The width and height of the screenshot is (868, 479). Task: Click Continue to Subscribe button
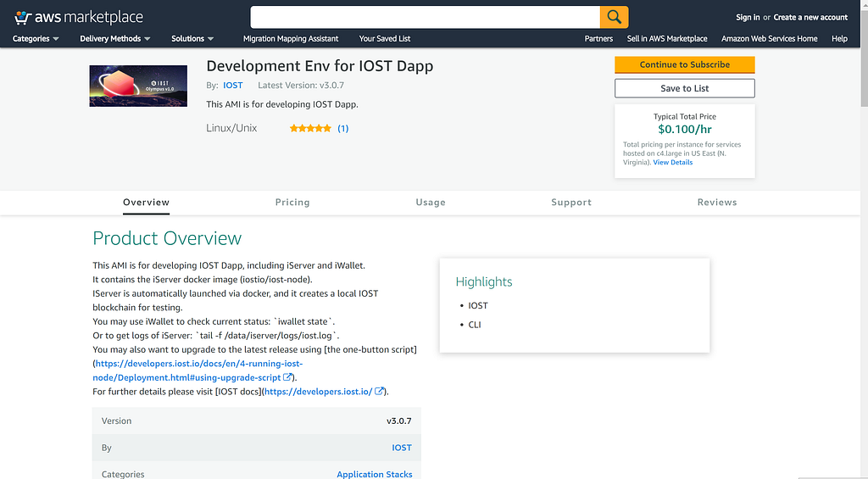pyautogui.click(x=684, y=65)
